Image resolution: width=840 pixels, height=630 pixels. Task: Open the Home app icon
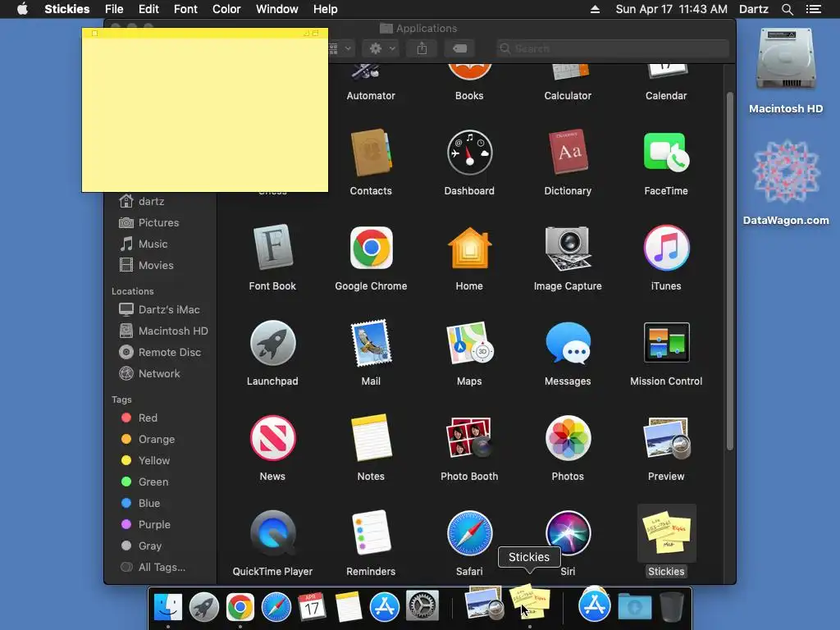(469, 248)
